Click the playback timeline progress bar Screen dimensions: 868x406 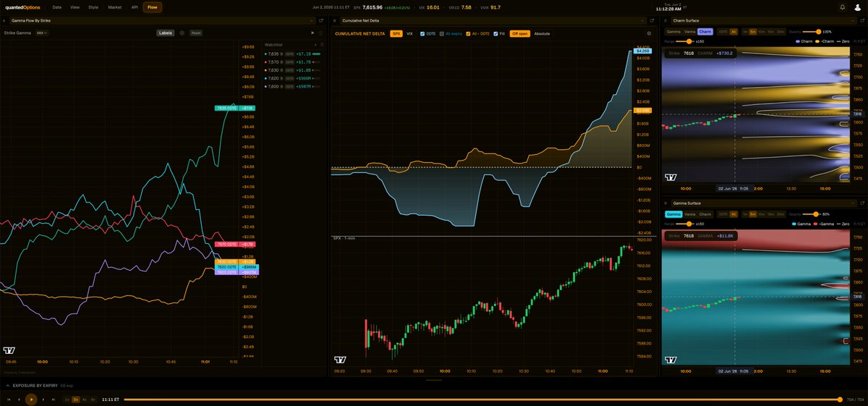482,399
